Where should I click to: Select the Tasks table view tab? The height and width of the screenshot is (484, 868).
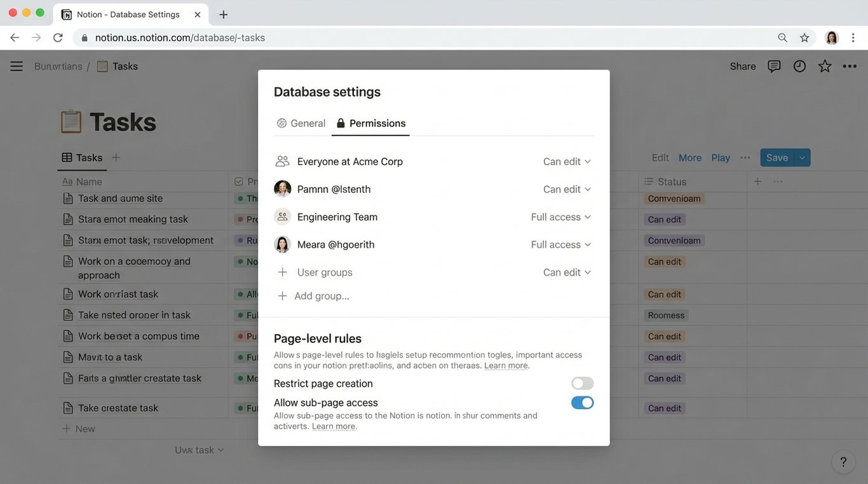[82, 158]
